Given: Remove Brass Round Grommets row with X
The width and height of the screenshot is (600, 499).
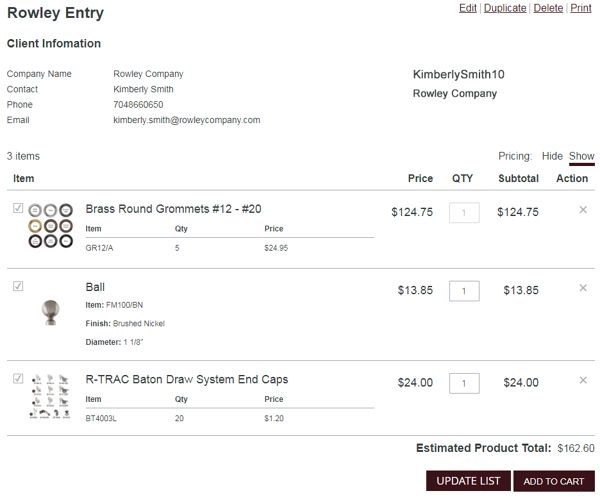Looking at the screenshot, I should point(583,210).
